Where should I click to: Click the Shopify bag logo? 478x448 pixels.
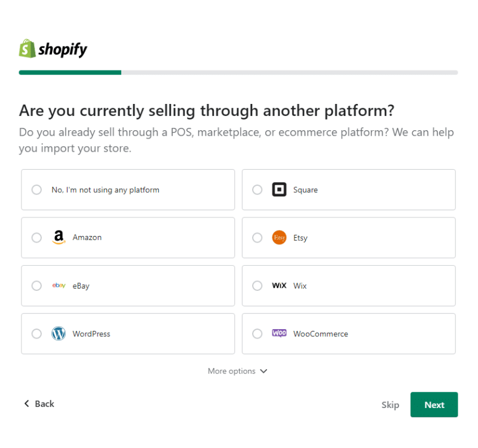coord(26,48)
